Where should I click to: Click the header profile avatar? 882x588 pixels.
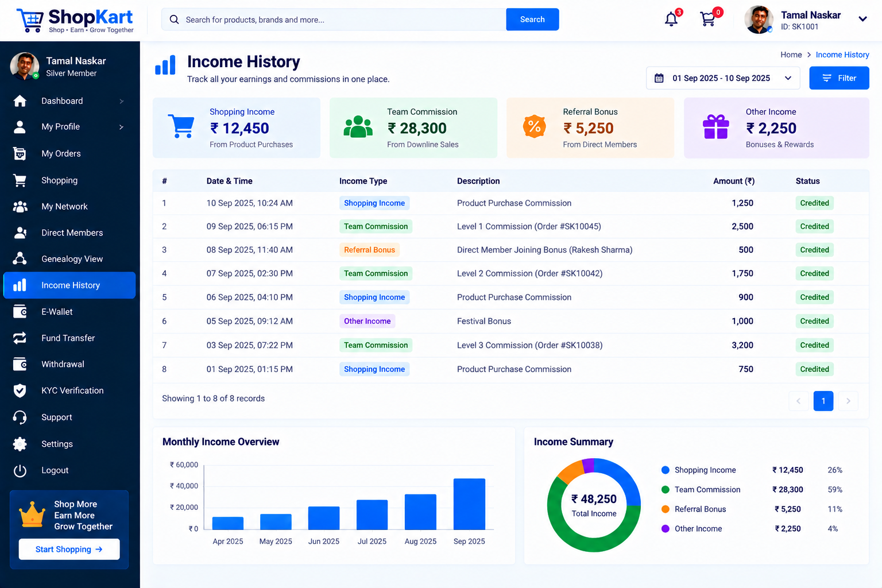coord(759,20)
